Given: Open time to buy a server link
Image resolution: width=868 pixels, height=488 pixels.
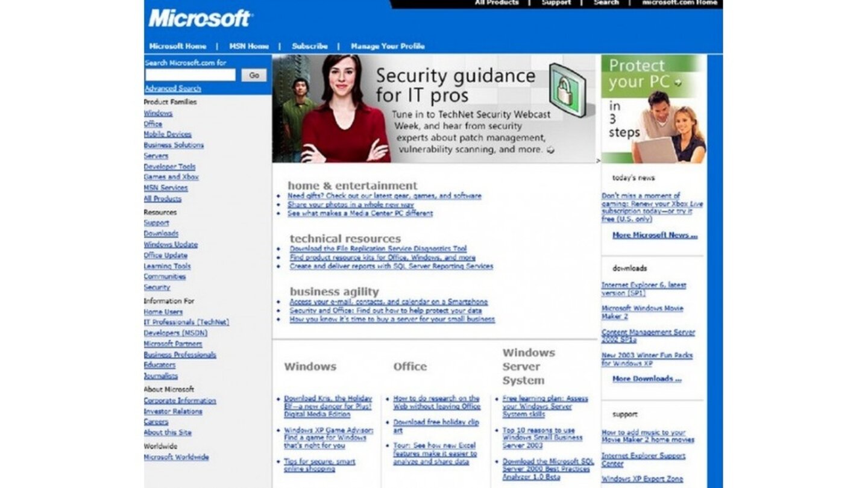Looking at the screenshot, I should [x=392, y=319].
